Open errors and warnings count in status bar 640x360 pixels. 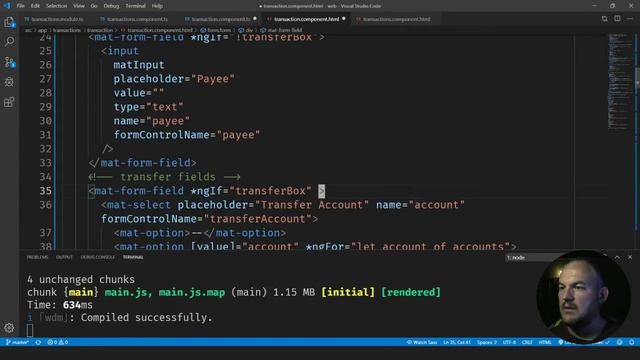click(58, 342)
